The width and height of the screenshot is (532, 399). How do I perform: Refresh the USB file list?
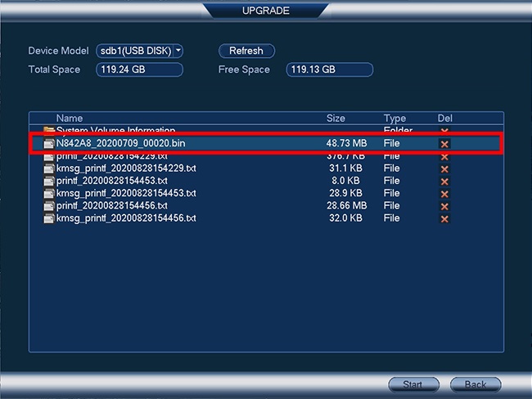point(246,51)
